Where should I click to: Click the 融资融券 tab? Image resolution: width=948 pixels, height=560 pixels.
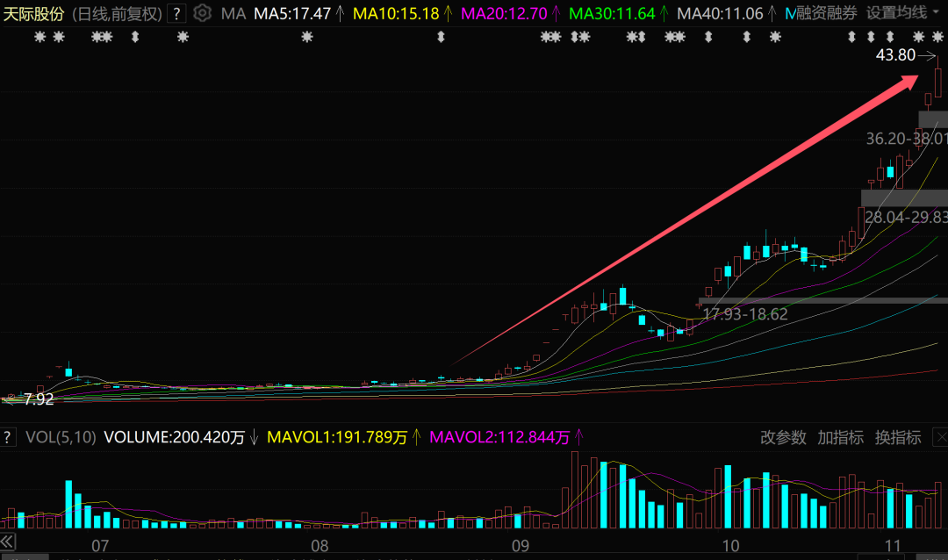(826, 13)
